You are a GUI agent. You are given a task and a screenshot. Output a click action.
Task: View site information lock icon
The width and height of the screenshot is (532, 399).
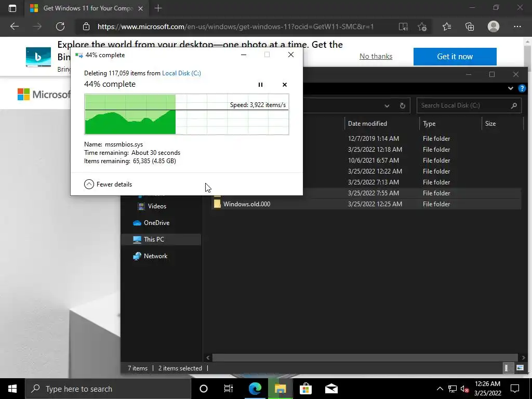click(86, 26)
